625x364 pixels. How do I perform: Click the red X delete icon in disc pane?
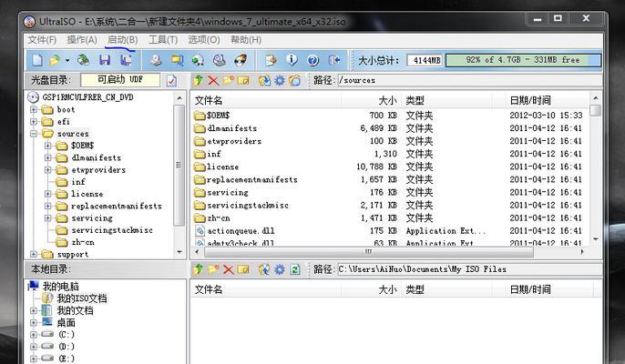(x=213, y=80)
